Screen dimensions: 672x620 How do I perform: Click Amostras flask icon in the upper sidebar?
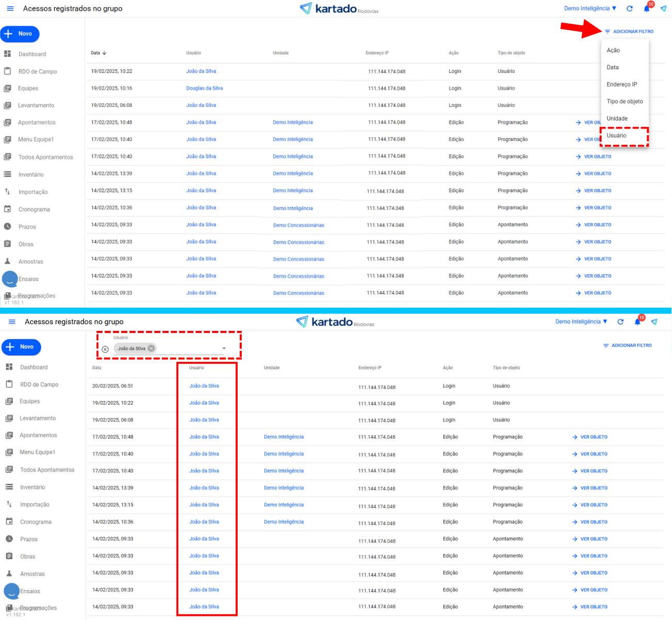[8, 262]
